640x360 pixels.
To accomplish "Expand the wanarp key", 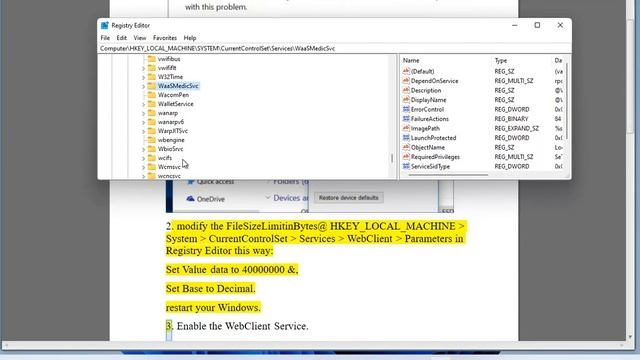I will click(143, 113).
